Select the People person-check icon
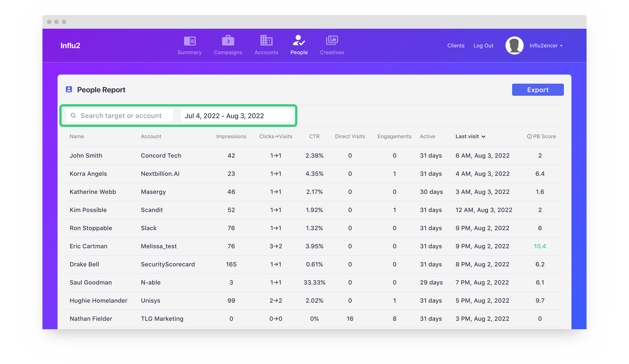Screen dimensions: 629x364 click(299, 41)
